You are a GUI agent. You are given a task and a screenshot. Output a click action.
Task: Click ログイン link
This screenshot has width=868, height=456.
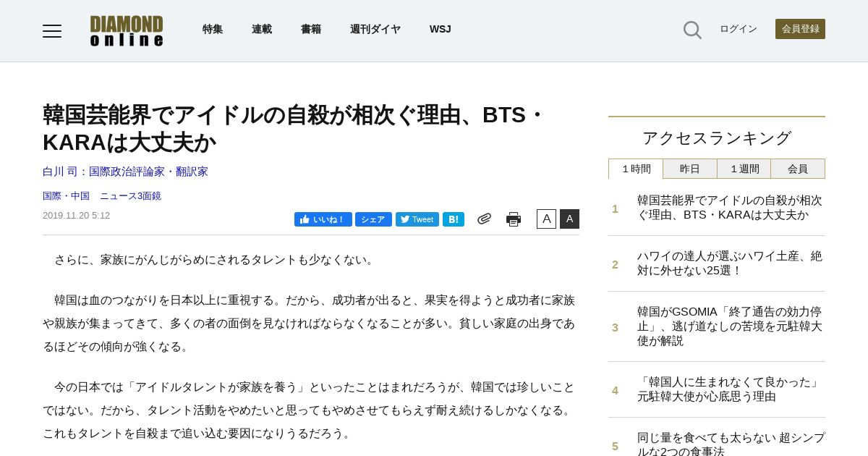[739, 29]
